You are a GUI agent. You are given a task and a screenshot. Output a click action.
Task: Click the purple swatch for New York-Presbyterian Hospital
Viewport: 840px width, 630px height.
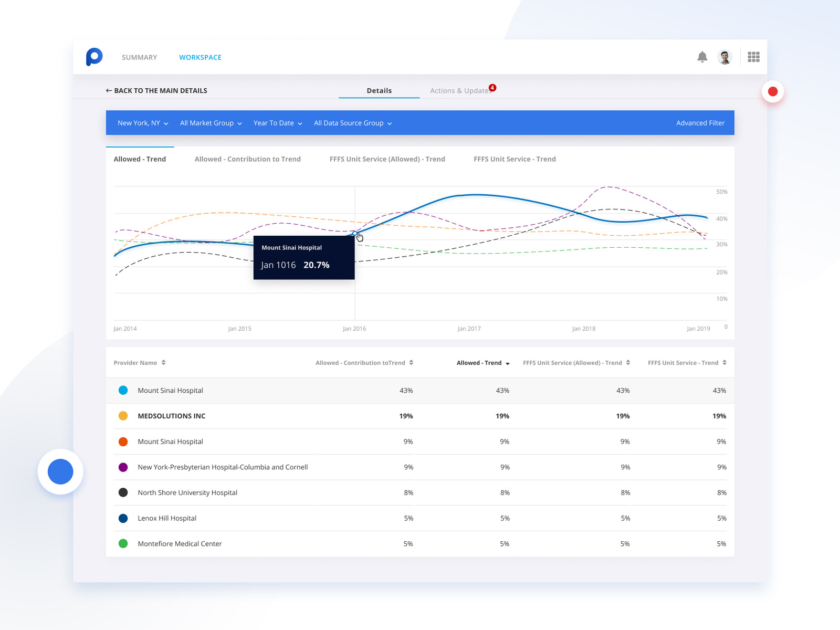123,467
